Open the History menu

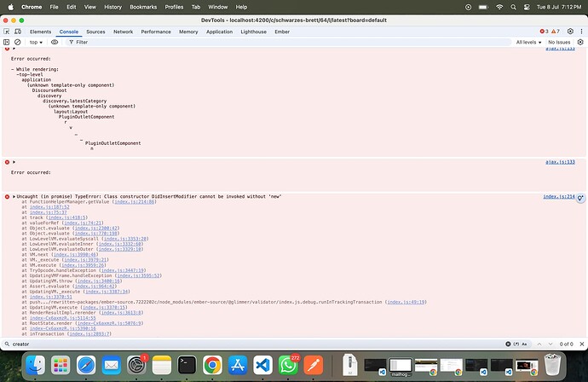tap(112, 7)
